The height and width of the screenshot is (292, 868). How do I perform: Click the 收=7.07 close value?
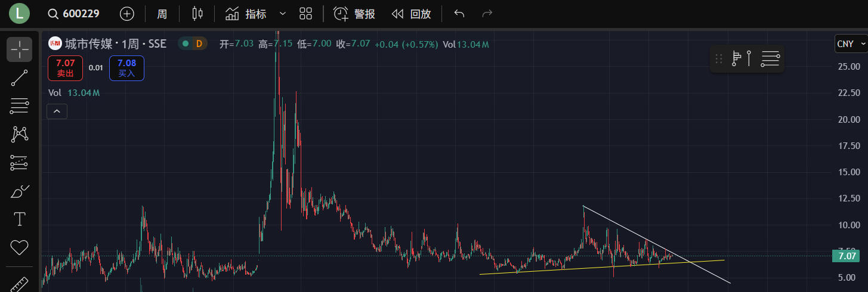point(353,44)
